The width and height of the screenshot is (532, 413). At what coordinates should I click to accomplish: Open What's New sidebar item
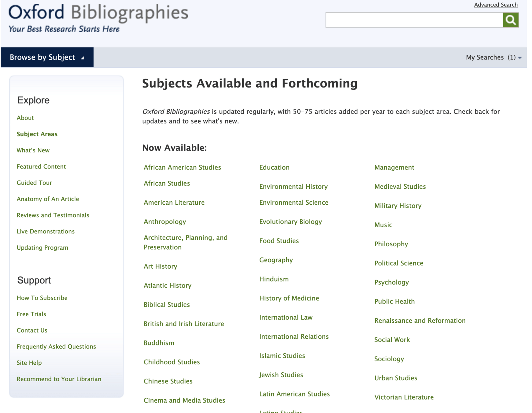[33, 150]
